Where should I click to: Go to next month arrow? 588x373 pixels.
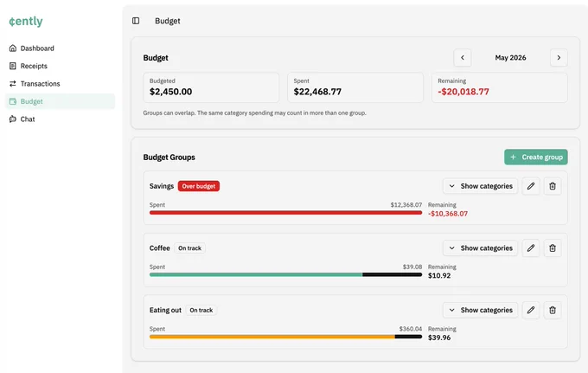pyautogui.click(x=559, y=57)
